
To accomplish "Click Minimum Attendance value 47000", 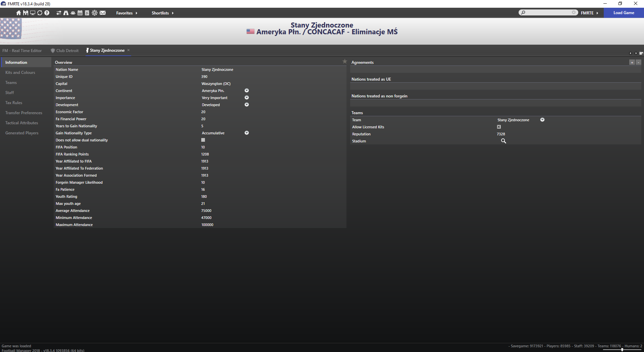I will [x=206, y=218].
